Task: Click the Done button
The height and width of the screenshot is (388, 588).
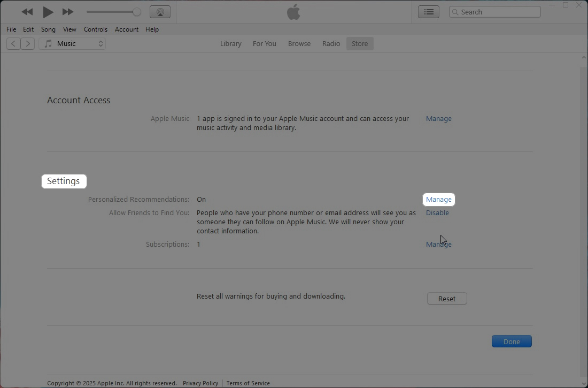Action: click(511, 341)
